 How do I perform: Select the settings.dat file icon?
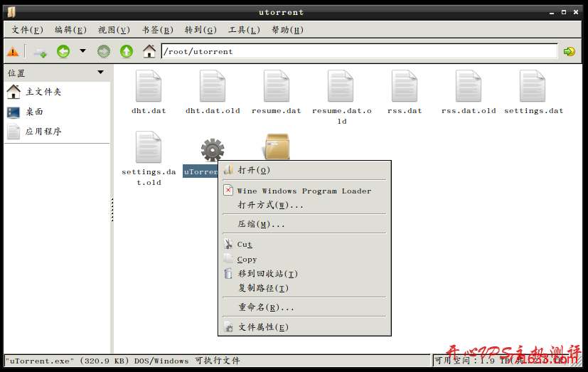tap(533, 86)
